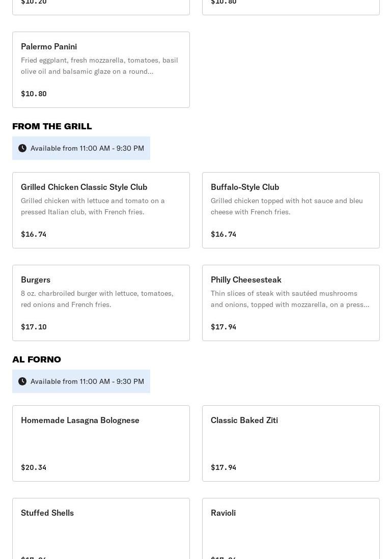Choose the Buffalo-Style Club menu item
This screenshot has height=559, width=392.
click(291, 210)
